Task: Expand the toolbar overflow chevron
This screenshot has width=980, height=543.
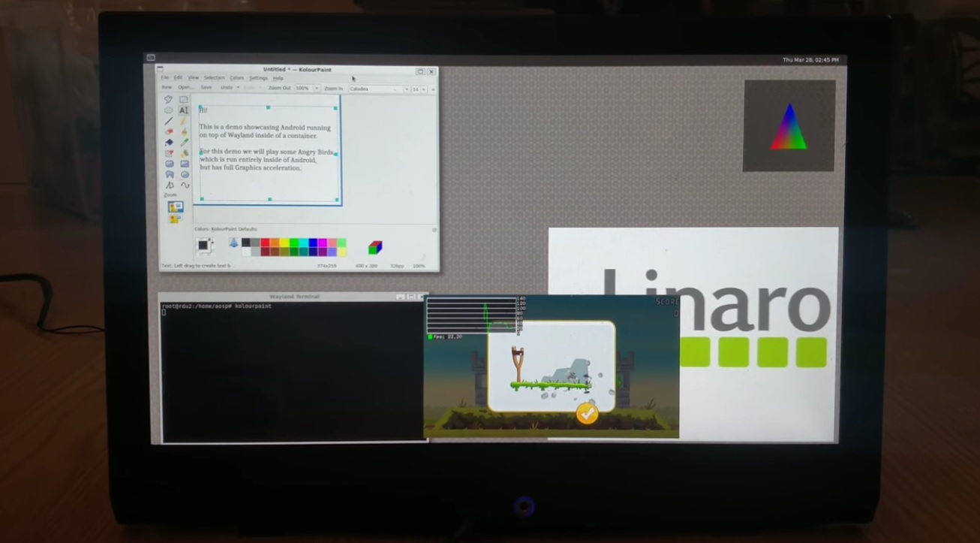Action: coord(432,89)
